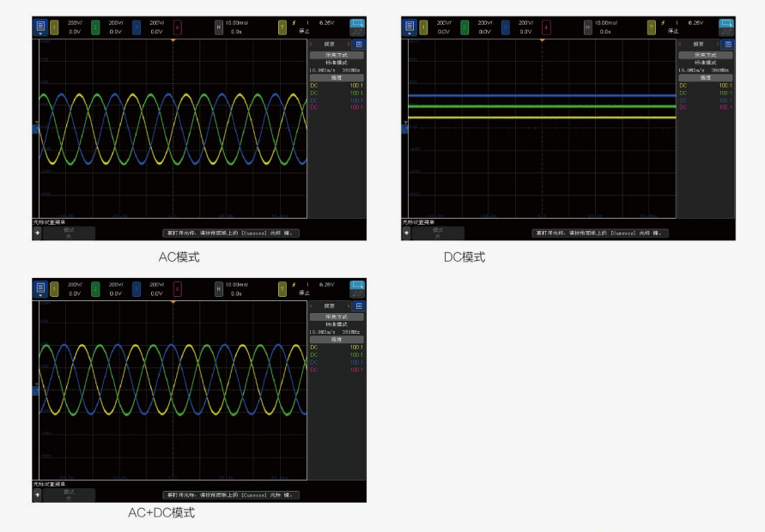Click the 10.00ms/ timebase value on DC模式 scope
The width and height of the screenshot is (765, 532).
[605, 23]
